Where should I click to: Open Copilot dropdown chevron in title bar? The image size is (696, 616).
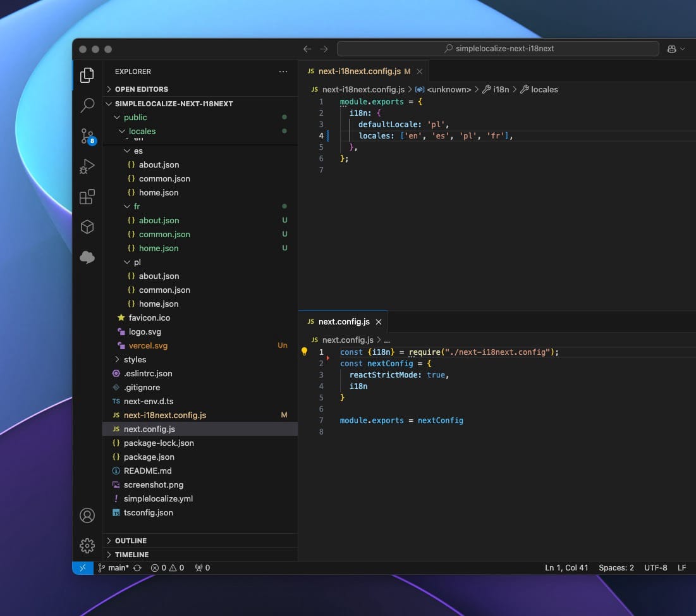pyautogui.click(x=683, y=49)
